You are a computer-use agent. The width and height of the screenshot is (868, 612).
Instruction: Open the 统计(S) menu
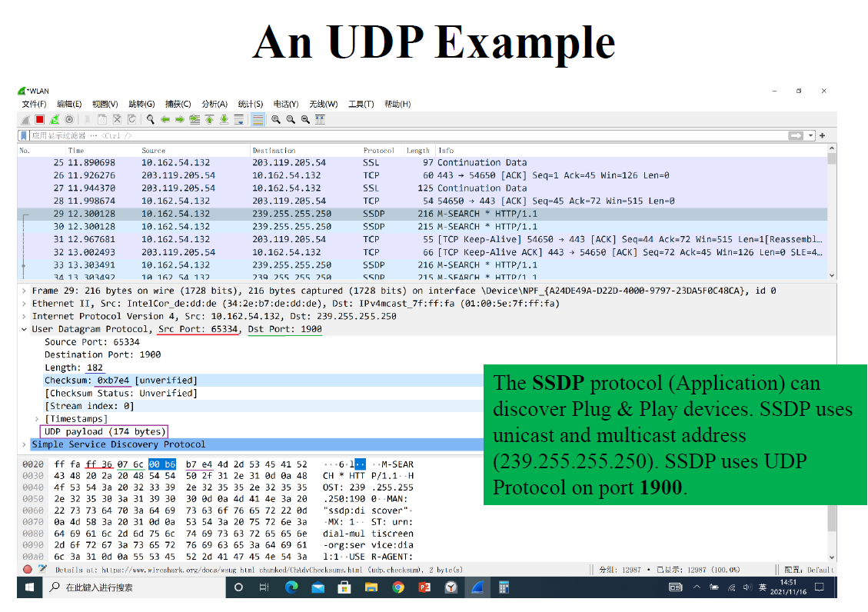[250, 104]
